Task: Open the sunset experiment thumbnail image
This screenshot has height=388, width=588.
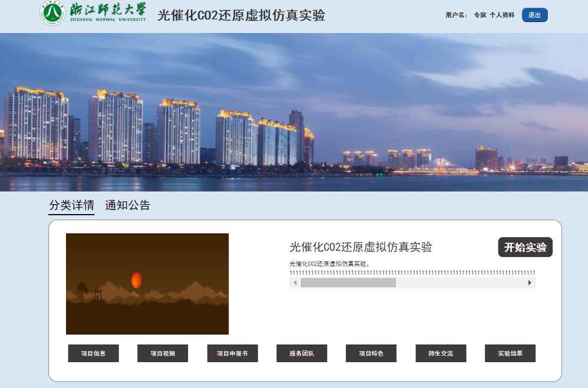Action: pos(147,284)
